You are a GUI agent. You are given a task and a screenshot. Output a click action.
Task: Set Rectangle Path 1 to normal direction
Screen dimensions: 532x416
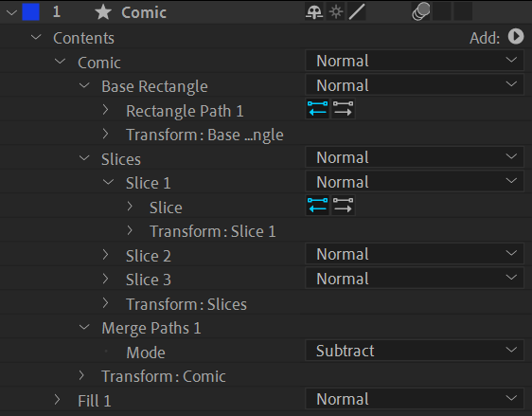click(343, 109)
